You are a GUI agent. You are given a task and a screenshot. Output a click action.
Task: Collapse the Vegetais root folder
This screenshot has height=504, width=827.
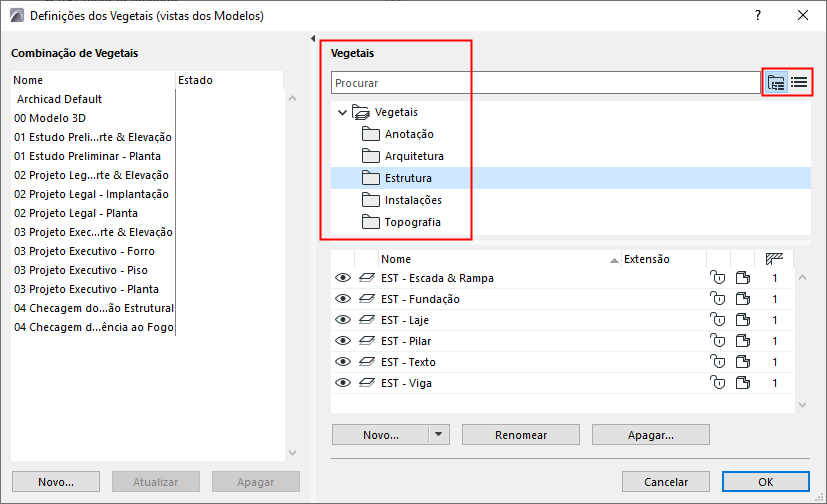(343, 113)
